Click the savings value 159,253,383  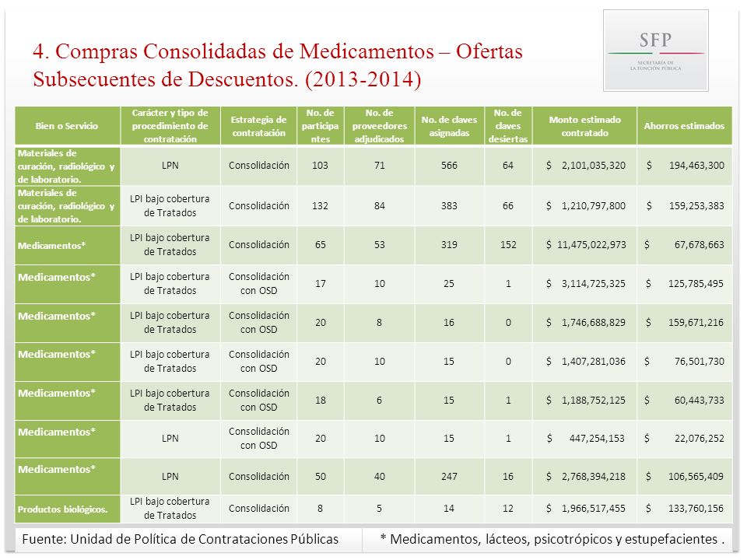(x=696, y=205)
